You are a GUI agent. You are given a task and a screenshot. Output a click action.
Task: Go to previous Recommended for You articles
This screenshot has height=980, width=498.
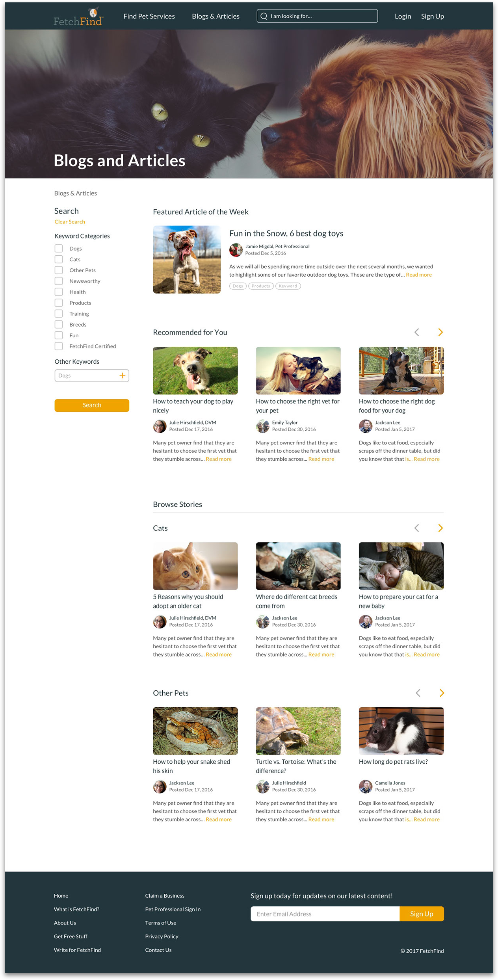[x=417, y=332]
